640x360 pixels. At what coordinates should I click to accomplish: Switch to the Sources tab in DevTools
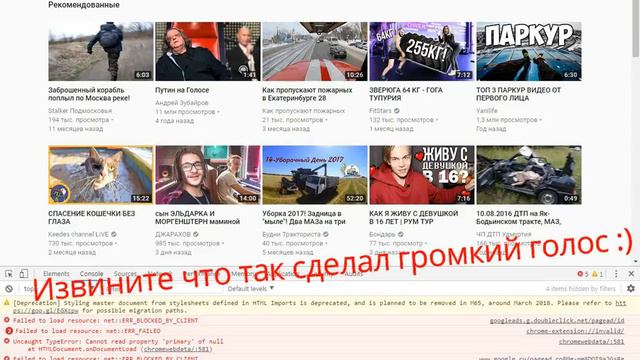(125, 273)
